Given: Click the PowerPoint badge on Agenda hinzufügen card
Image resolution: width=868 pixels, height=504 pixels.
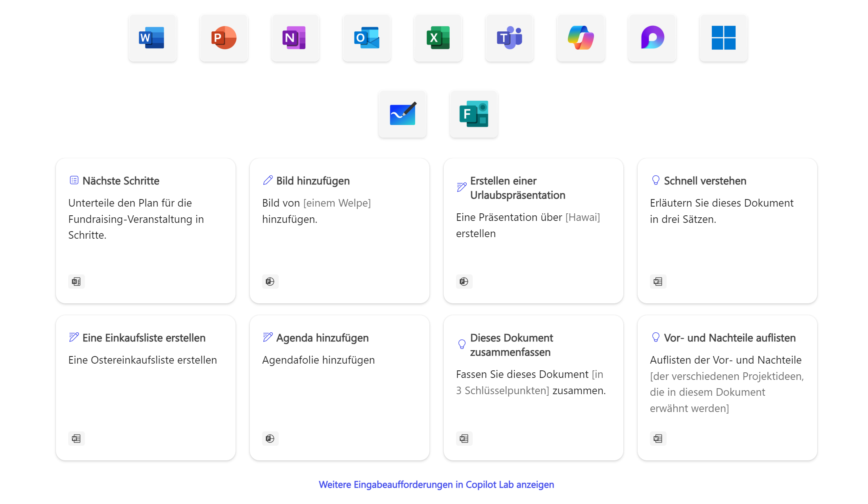Looking at the screenshot, I should pos(270,439).
